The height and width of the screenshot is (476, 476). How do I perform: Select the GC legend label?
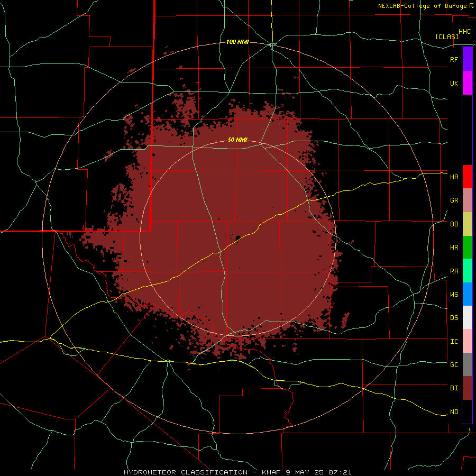[454, 365]
